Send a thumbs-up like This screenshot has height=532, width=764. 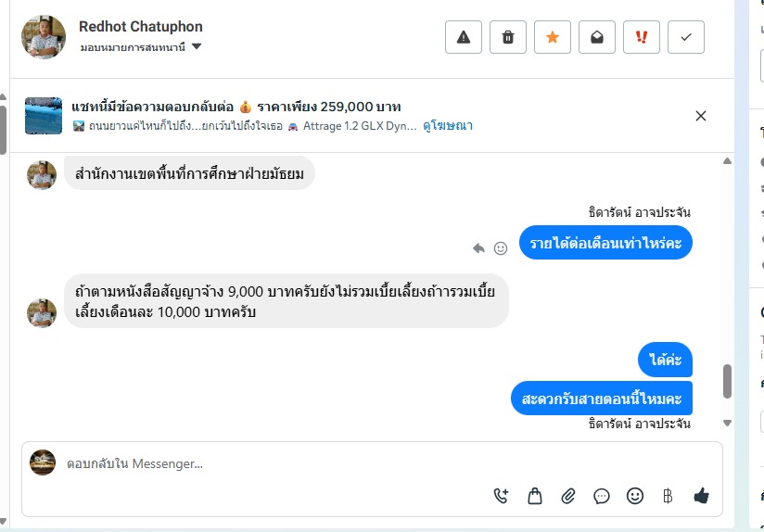point(701,496)
